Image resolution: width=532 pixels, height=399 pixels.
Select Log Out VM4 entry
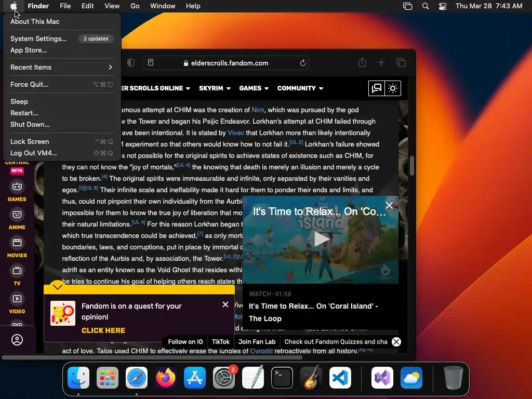pyautogui.click(x=62, y=153)
